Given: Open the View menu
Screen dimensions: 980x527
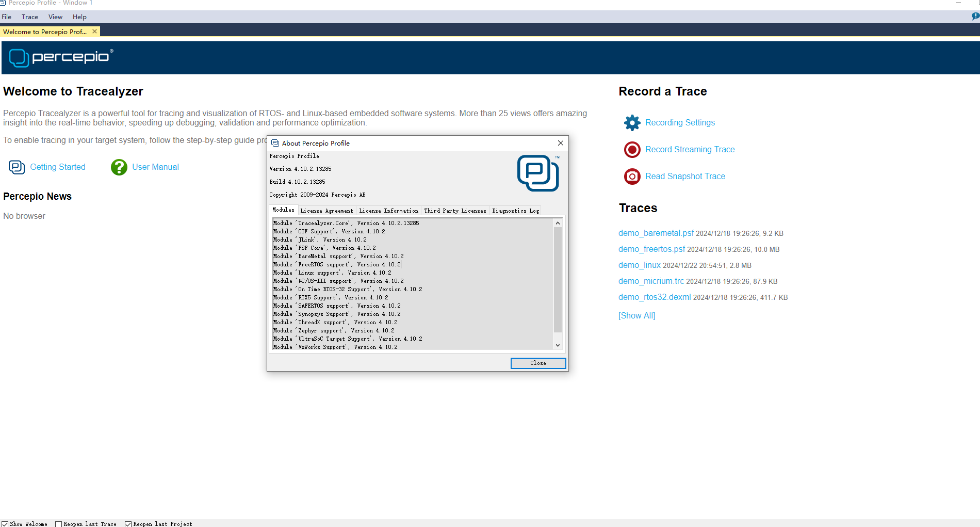Looking at the screenshot, I should [x=55, y=17].
